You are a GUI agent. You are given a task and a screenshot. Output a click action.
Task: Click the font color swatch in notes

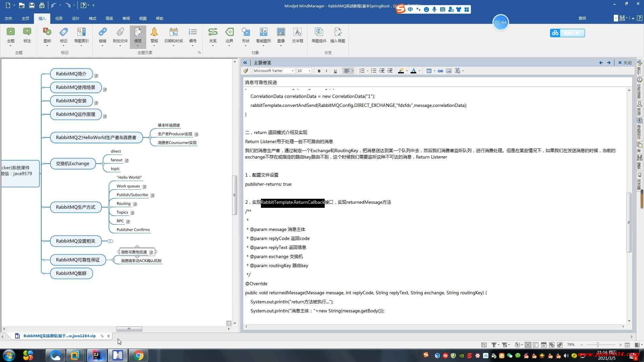[x=414, y=71]
